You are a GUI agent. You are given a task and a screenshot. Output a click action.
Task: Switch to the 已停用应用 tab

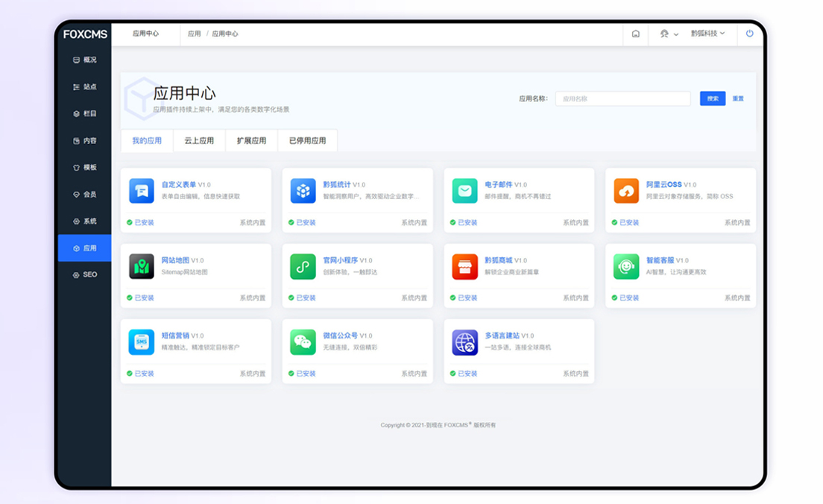[x=307, y=140]
